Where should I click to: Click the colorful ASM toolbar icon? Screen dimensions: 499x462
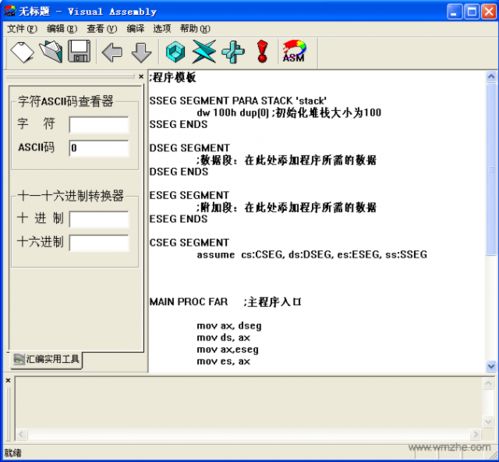click(294, 51)
